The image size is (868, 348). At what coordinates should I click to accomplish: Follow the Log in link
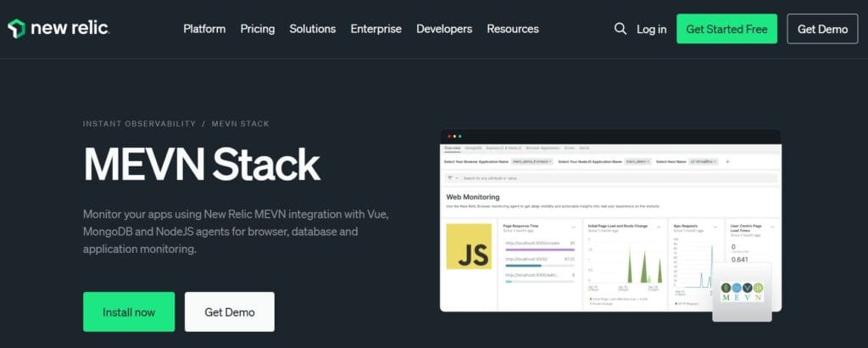651,29
